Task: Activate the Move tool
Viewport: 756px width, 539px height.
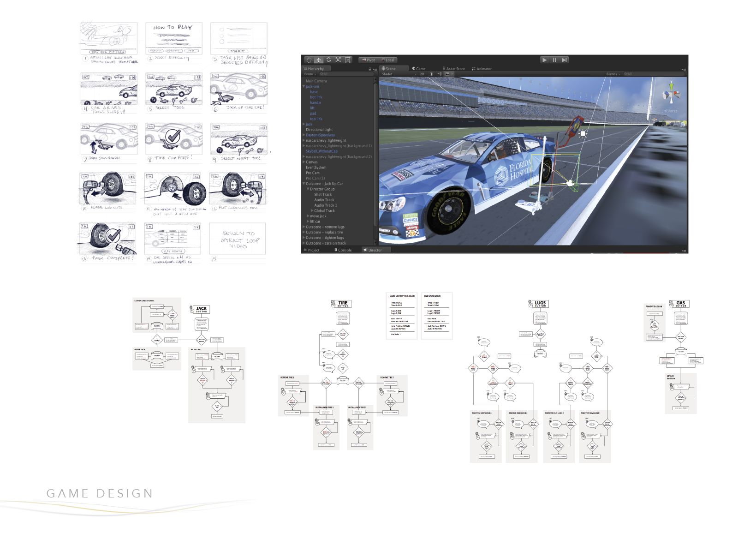Action: 318,60
